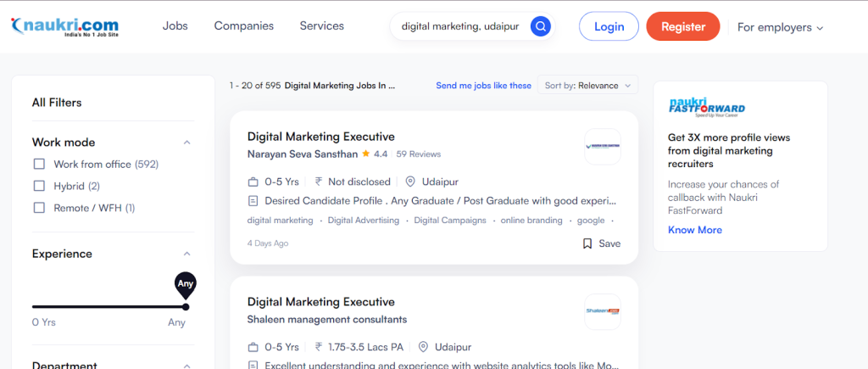Click Know More link in FastForward card
Viewport: 868px width, 369px height.
point(695,230)
